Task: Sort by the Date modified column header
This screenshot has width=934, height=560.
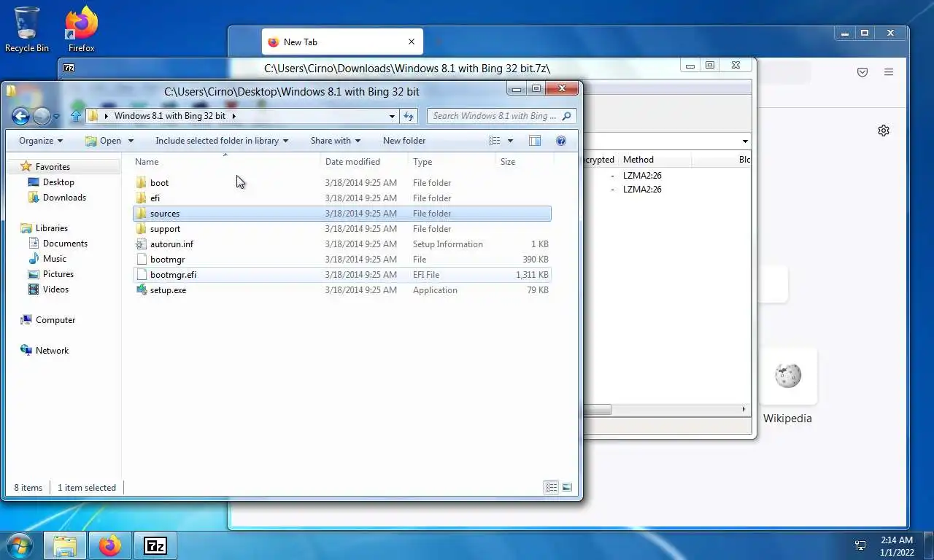Action: tap(364, 162)
